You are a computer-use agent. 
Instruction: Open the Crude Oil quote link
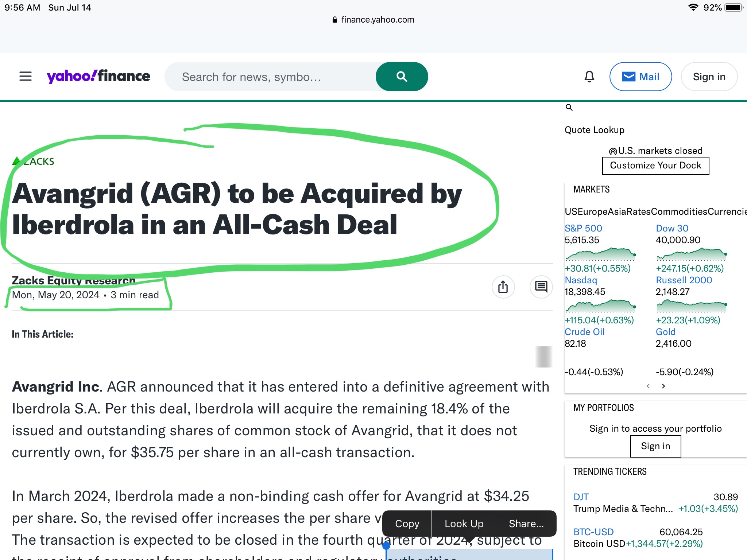(584, 332)
